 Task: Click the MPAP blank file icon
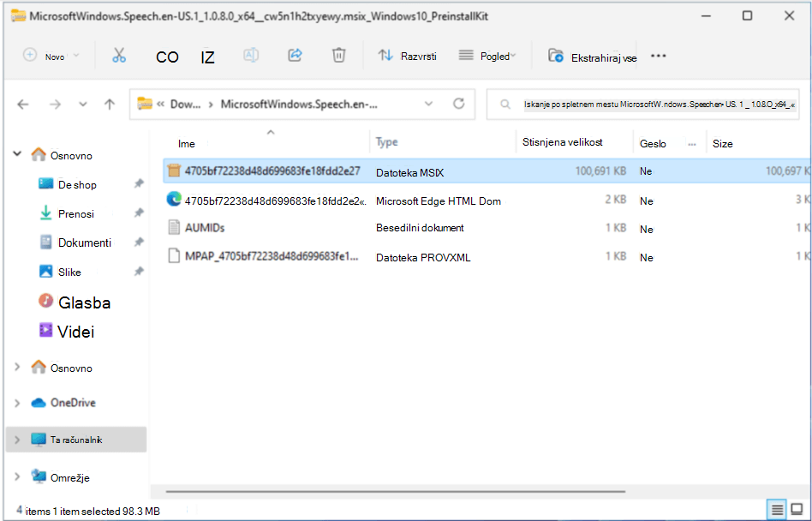pyautogui.click(x=174, y=256)
